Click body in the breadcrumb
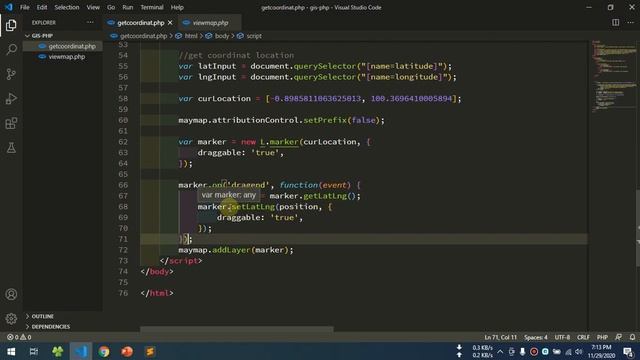 (222, 36)
